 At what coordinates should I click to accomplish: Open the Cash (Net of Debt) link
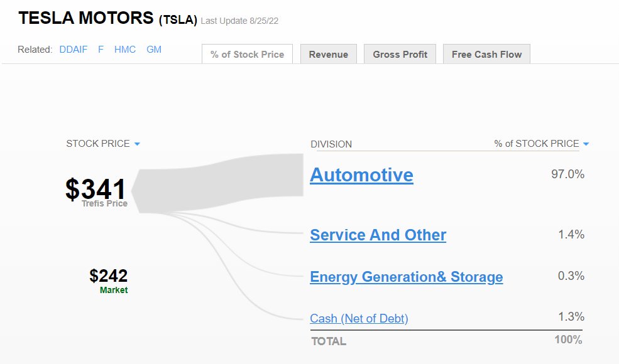coord(359,318)
